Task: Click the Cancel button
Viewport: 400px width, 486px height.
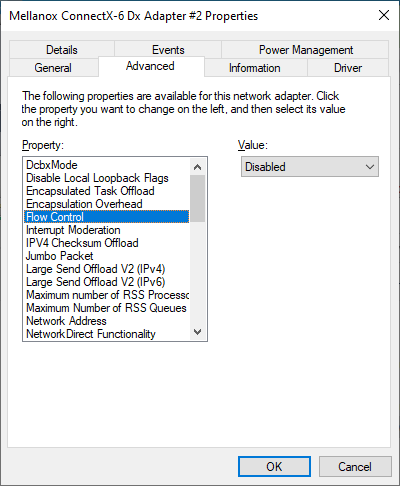Action: 355,467
